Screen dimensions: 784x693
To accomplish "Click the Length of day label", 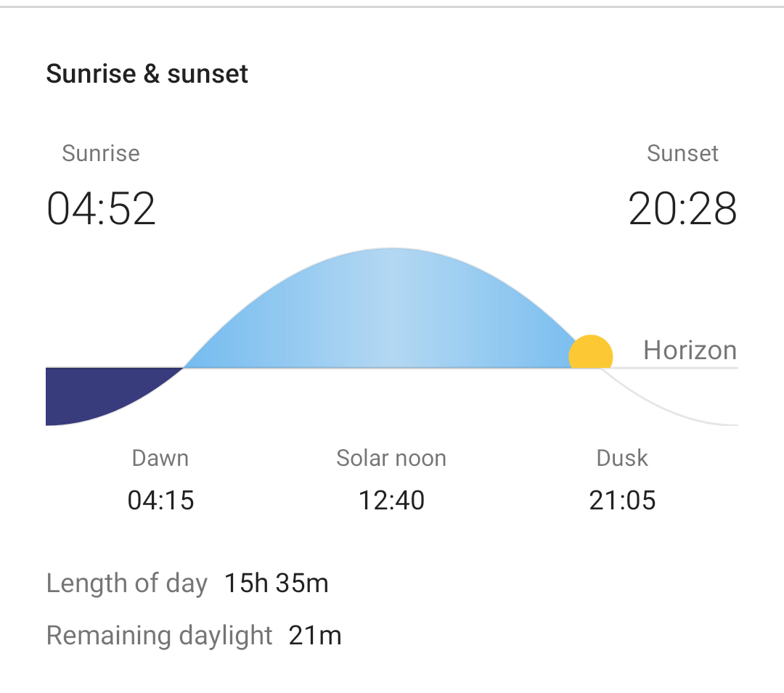I will (127, 583).
